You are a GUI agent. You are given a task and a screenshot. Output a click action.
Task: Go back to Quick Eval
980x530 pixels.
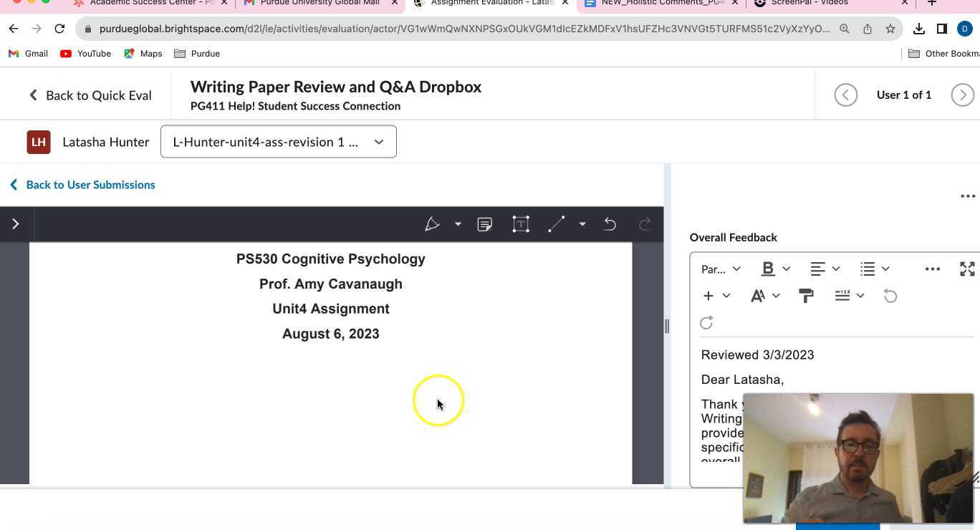[x=90, y=95]
